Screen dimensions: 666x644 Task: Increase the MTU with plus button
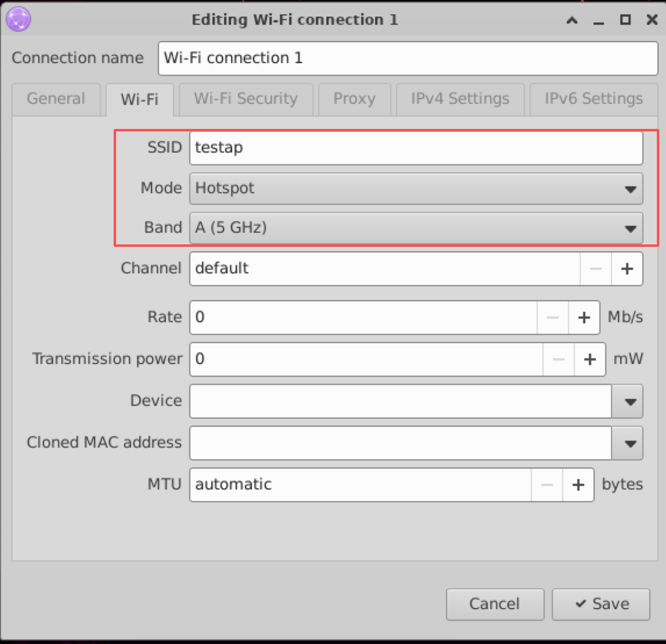point(578,485)
